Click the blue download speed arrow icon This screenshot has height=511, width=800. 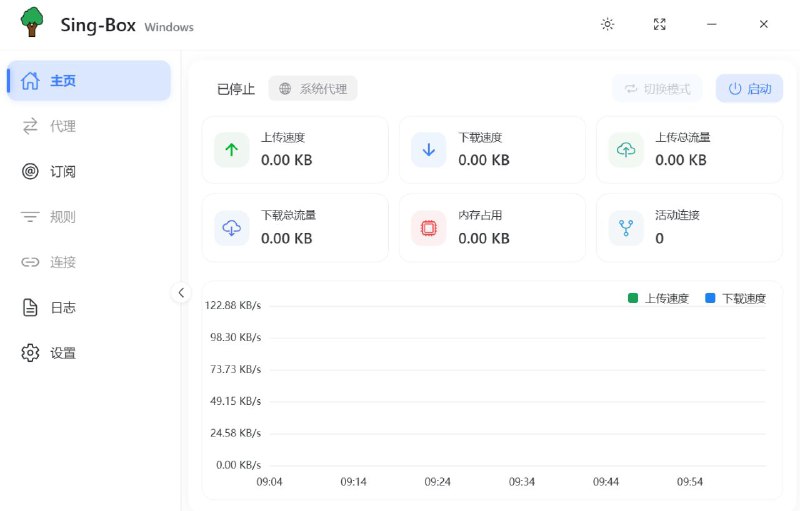(429, 150)
